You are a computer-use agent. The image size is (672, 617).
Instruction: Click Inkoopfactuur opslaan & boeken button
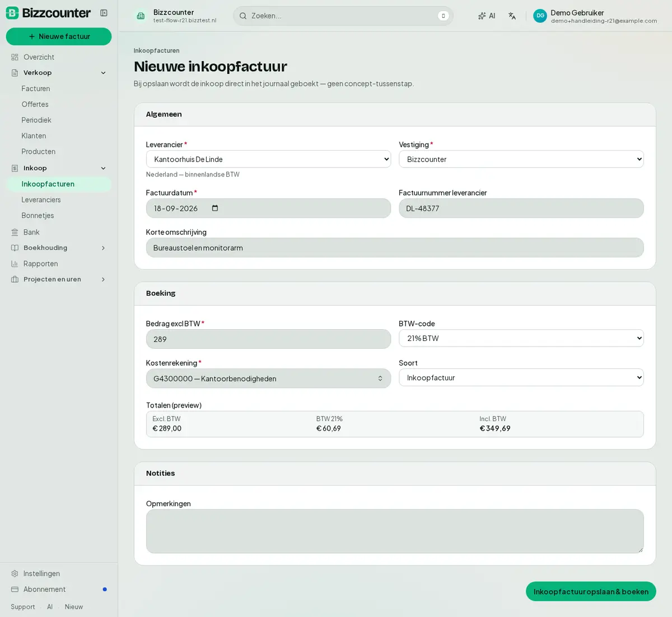point(591,591)
